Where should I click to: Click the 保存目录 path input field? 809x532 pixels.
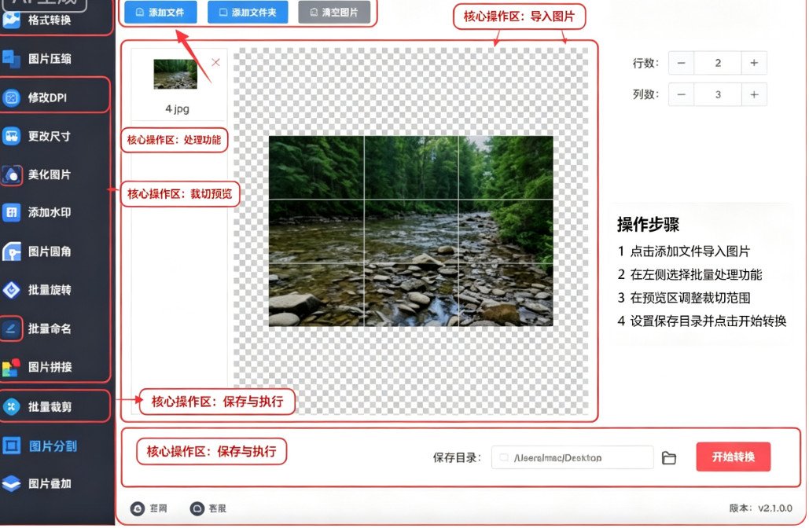[572, 458]
